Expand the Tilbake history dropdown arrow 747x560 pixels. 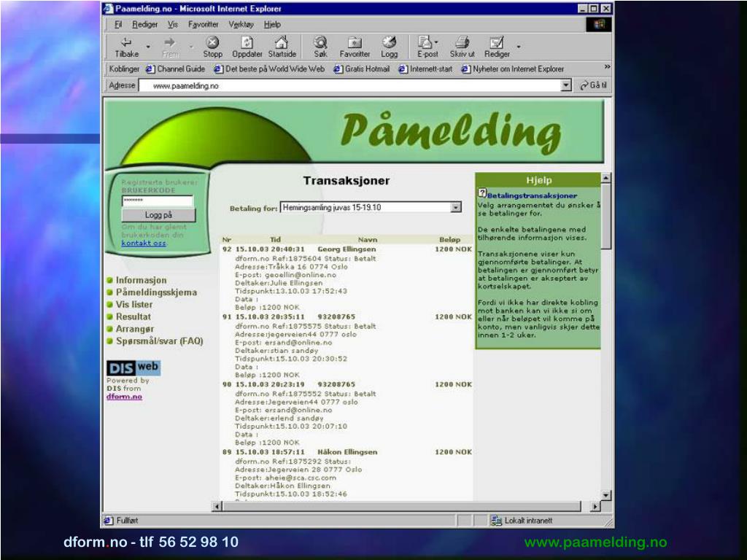tap(148, 47)
